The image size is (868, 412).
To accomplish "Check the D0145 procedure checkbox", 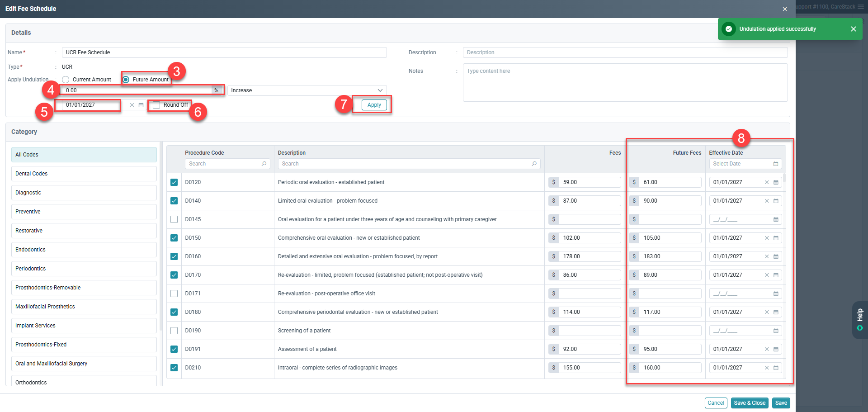I will click(174, 219).
